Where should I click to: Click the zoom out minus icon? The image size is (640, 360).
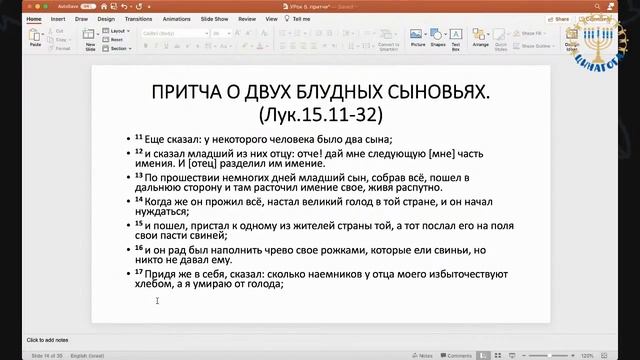(524, 356)
